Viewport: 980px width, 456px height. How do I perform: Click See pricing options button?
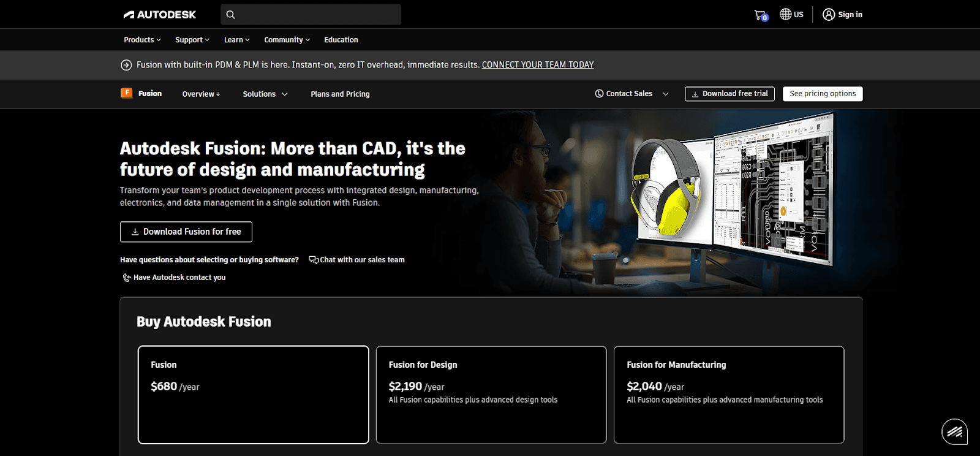coord(823,94)
